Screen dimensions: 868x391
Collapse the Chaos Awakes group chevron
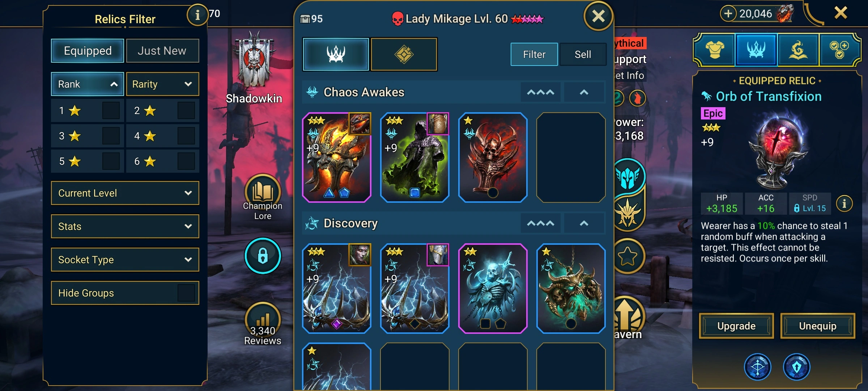(584, 92)
